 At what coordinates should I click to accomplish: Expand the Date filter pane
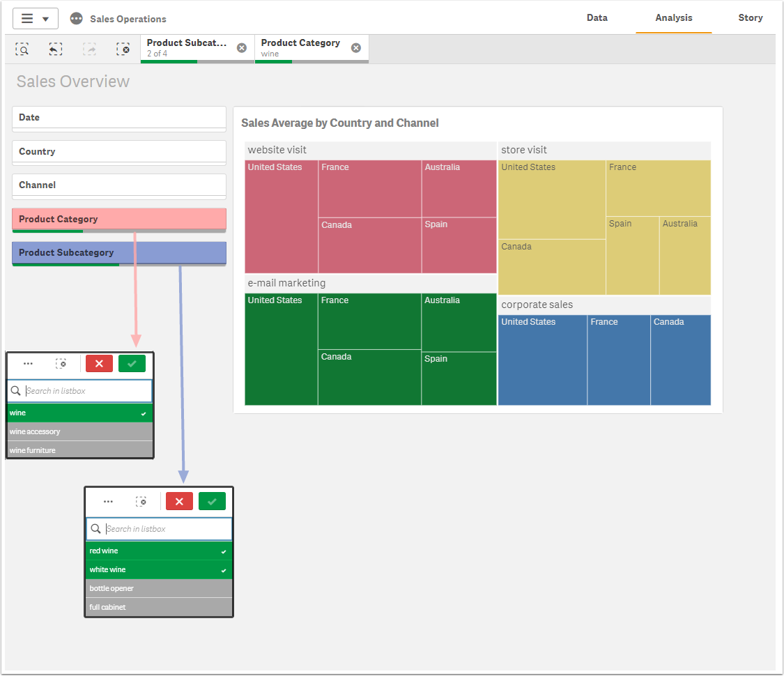pyautogui.click(x=118, y=118)
